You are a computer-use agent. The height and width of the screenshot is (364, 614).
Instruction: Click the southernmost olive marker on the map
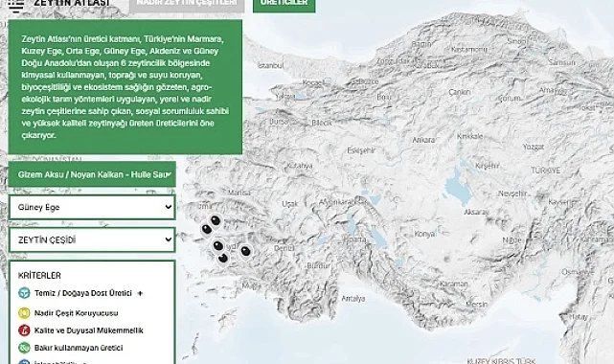(x=223, y=258)
